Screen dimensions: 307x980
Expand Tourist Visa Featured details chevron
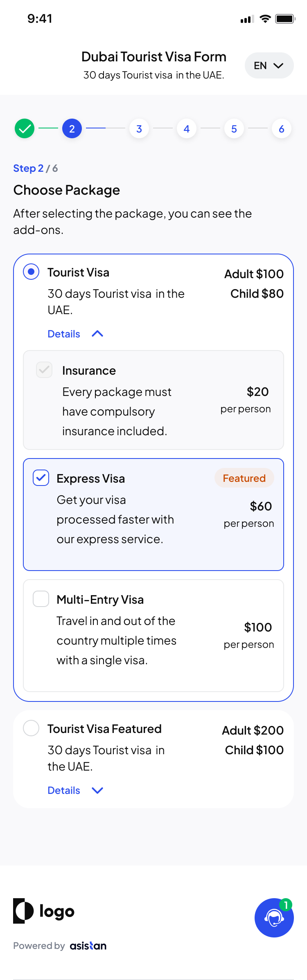pyautogui.click(x=97, y=790)
